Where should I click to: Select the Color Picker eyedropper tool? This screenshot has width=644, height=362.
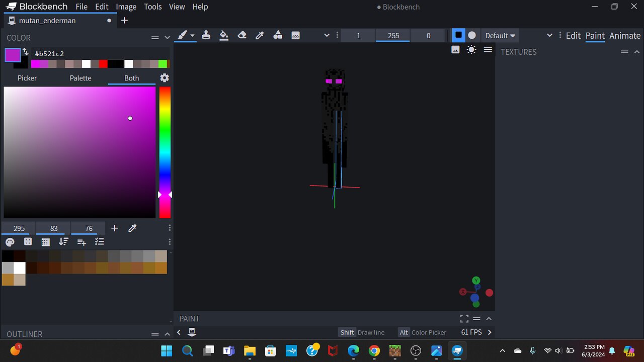(x=260, y=35)
